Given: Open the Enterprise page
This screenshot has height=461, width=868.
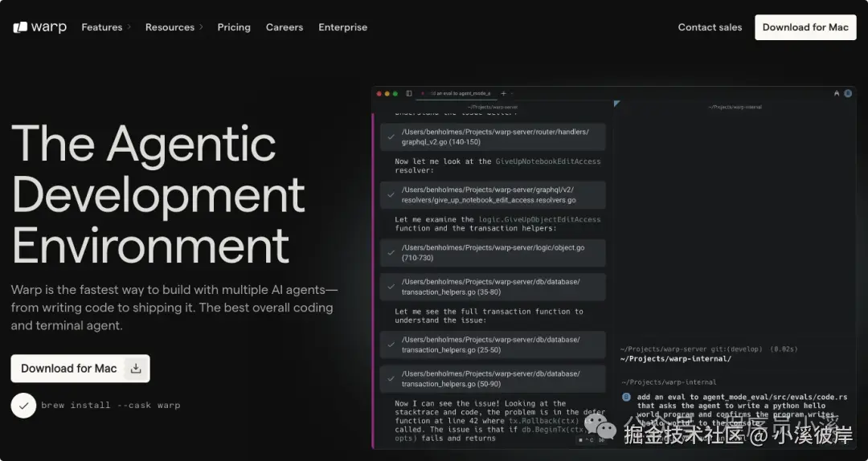Looking at the screenshot, I should tap(342, 27).
